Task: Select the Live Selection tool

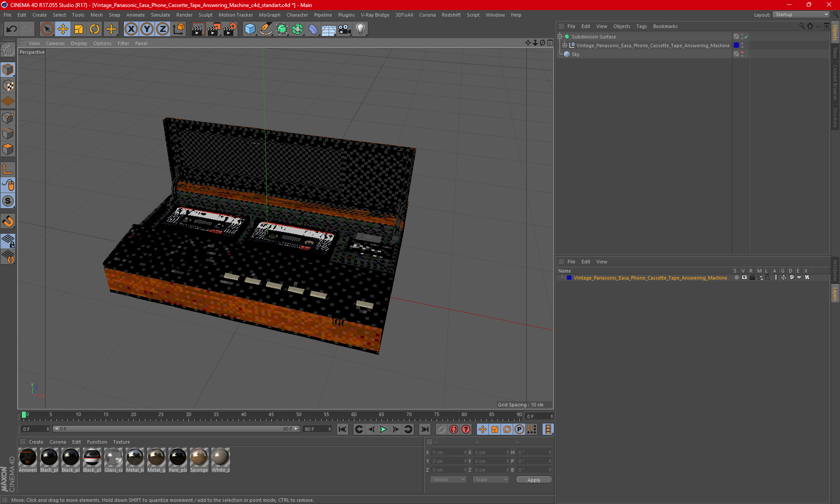Action: [47, 29]
